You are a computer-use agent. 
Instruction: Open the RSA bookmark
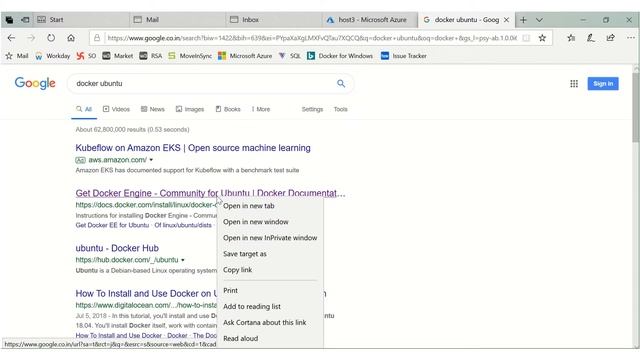pos(151,56)
